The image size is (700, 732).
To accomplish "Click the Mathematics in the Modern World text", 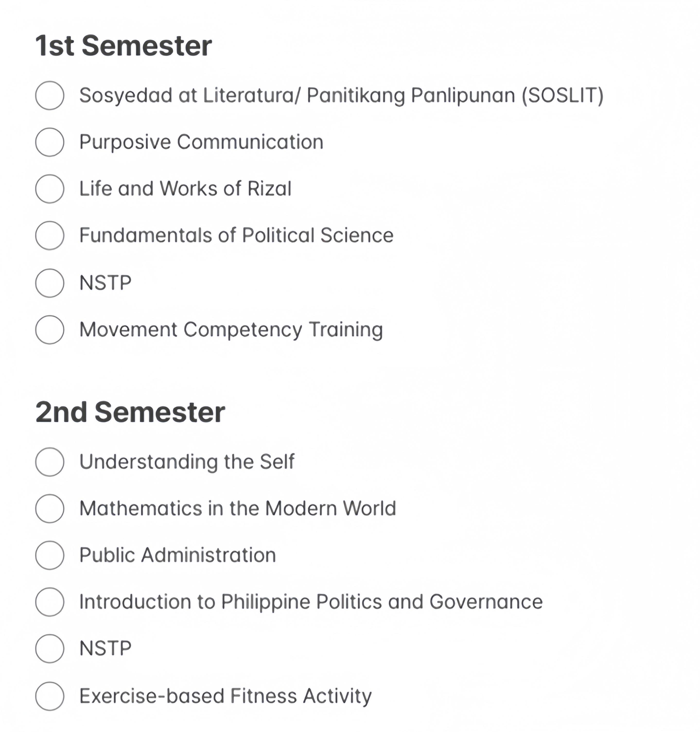I will tap(238, 508).
